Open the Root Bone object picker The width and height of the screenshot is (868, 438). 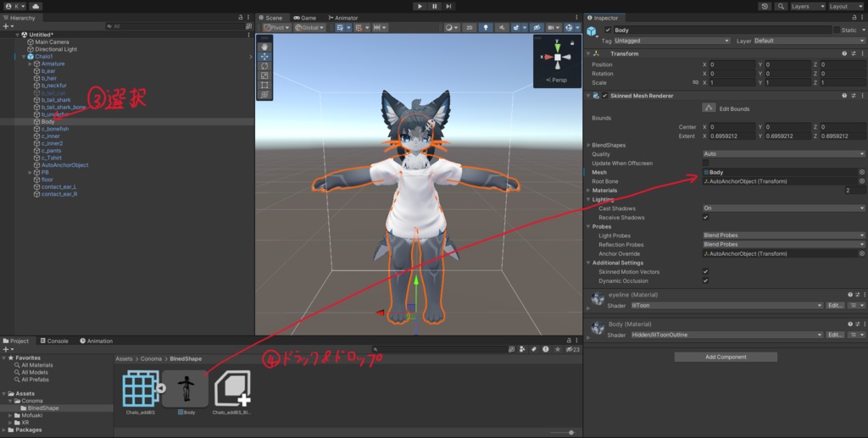[x=861, y=180]
